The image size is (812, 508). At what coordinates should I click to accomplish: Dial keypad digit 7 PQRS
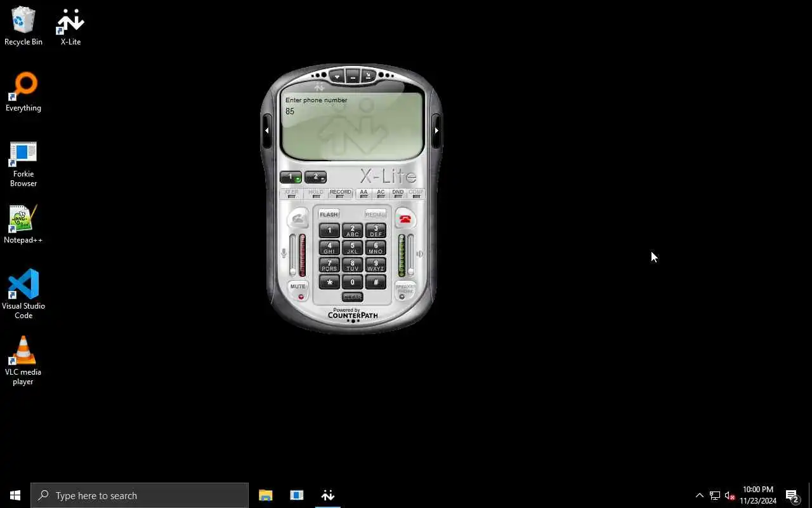coord(329,265)
